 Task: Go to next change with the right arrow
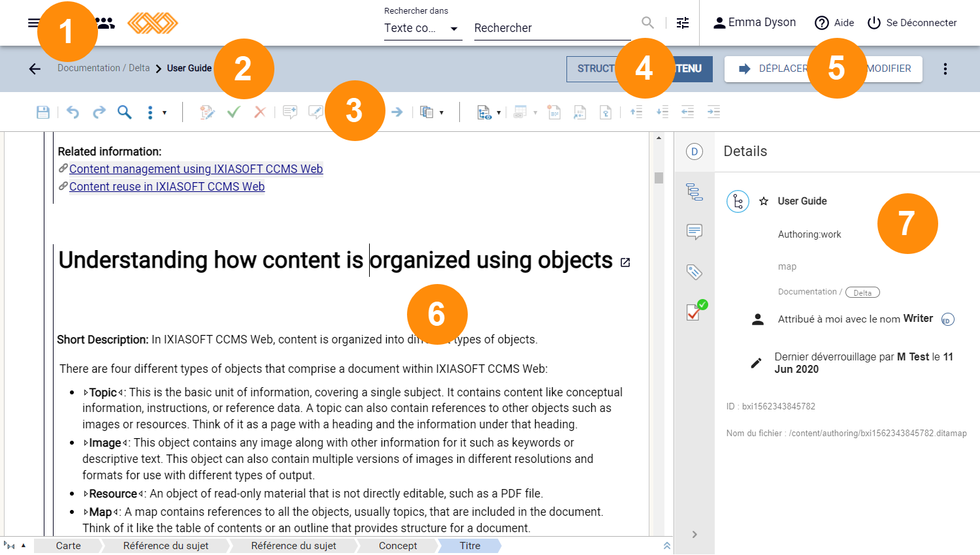pos(397,112)
